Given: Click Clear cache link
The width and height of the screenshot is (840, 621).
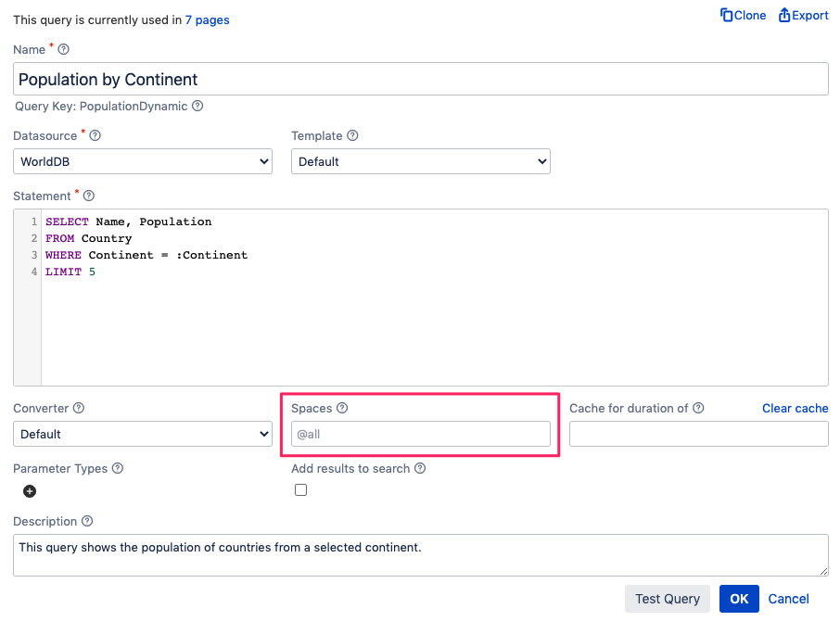Looking at the screenshot, I should [x=795, y=408].
